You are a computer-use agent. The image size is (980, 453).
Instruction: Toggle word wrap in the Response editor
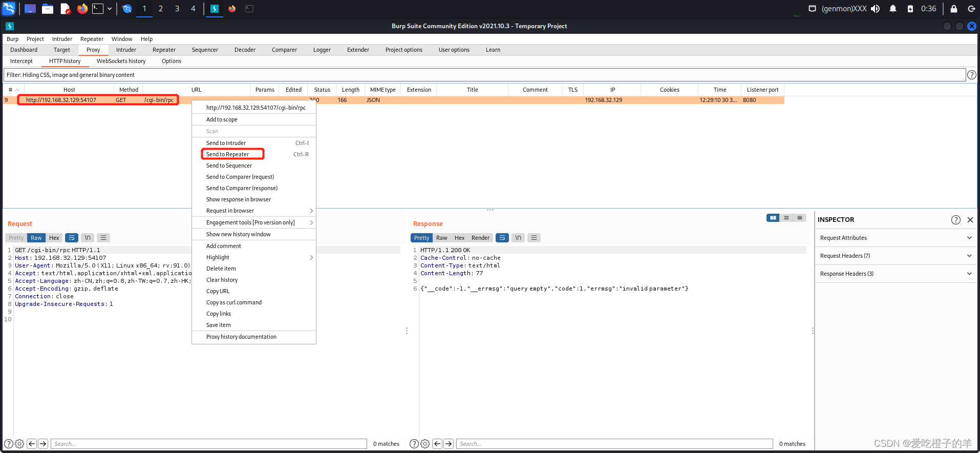(502, 238)
